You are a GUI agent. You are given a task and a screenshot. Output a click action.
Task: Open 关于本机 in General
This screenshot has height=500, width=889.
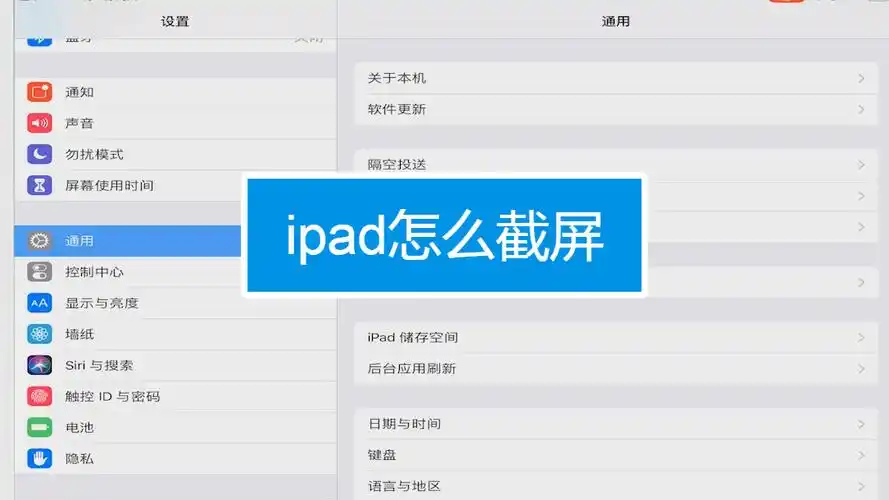point(616,78)
